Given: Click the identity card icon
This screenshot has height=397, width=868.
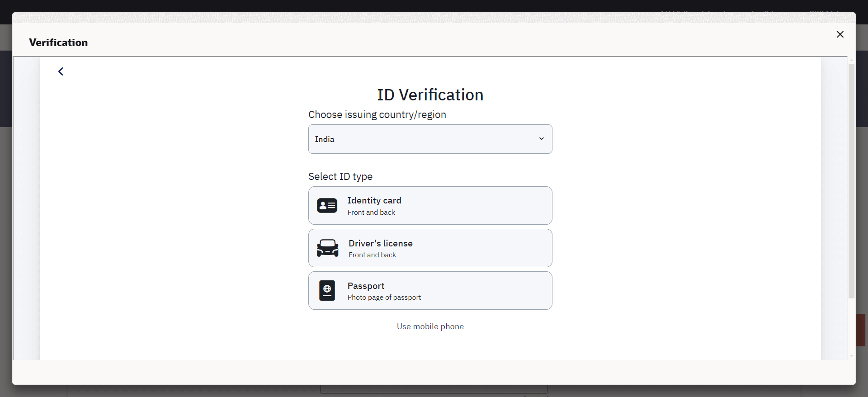Looking at the screenshot, I should pyautogui.click(x=327, y=206).
